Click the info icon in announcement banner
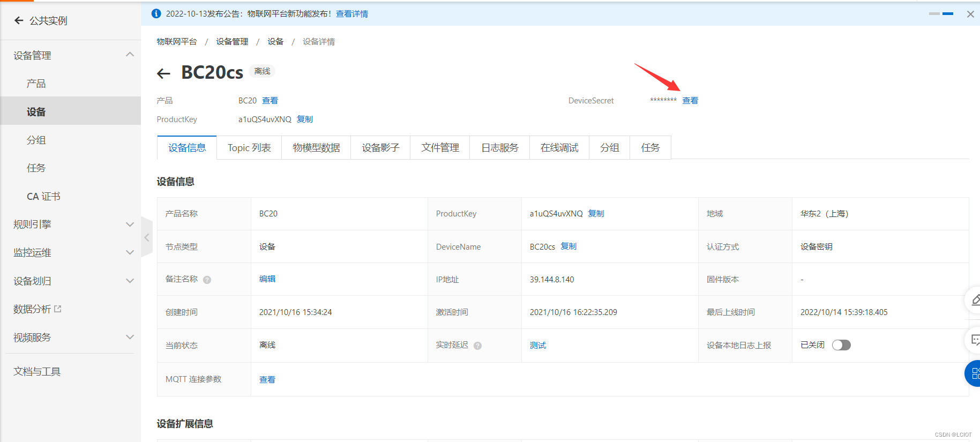The width and height of the screenshot is (980, 442). click(x=156, y=13)
